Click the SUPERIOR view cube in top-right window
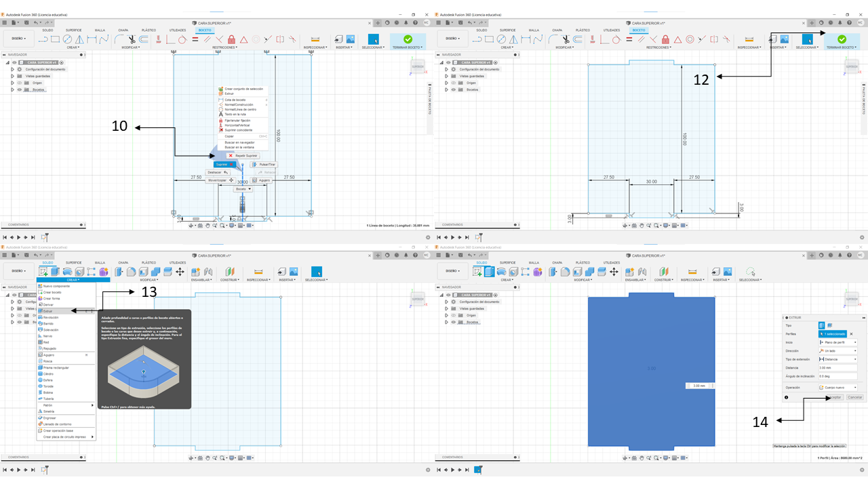868x488 pixels. 851,68
